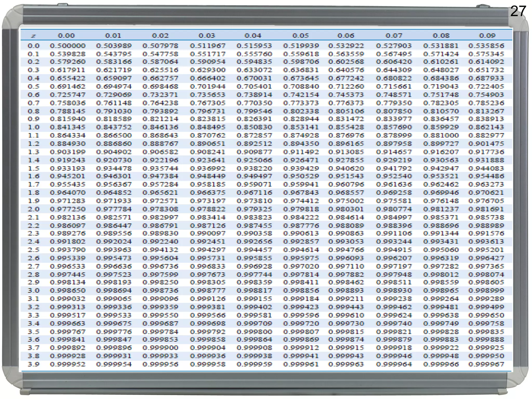Click the cell with value 0.975002
The height and width of the screenshot is (399, 532).
coord(346,201)
